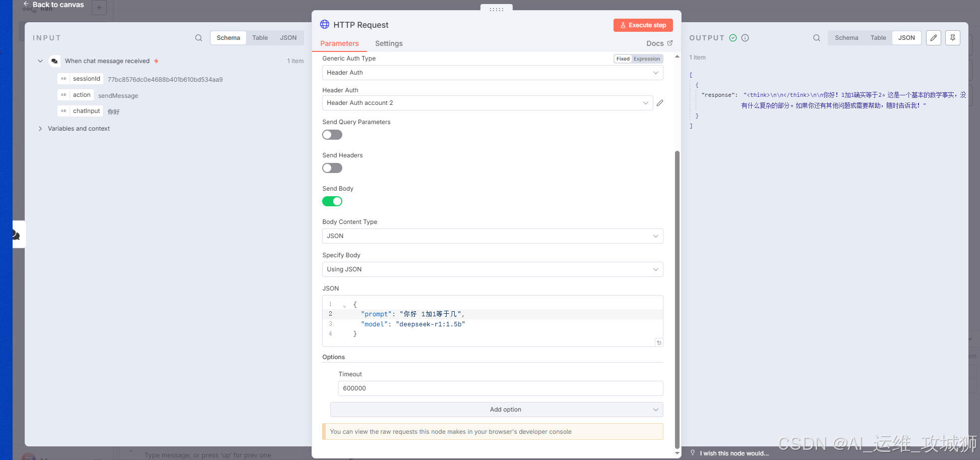Click the chatInput string type icon
Viewport: 980px width, 460px height.
tap(64, 111)
